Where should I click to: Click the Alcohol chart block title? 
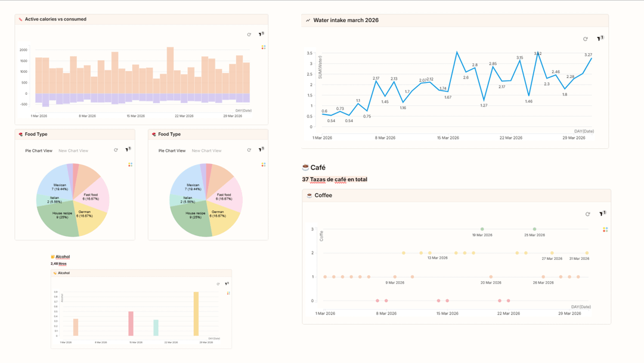[x=63, y=273]
